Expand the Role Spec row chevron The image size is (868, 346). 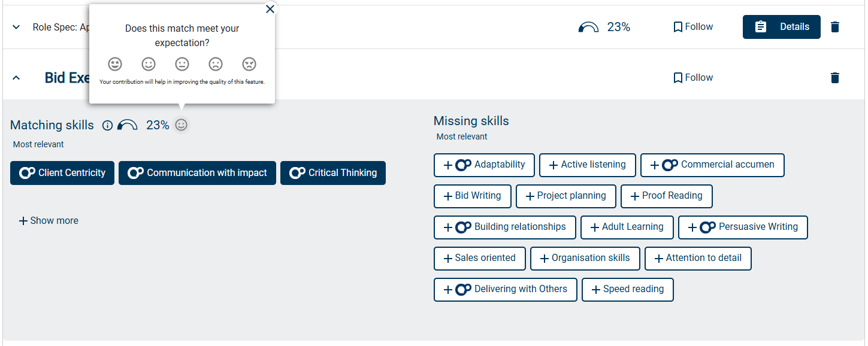coord(16,28)
